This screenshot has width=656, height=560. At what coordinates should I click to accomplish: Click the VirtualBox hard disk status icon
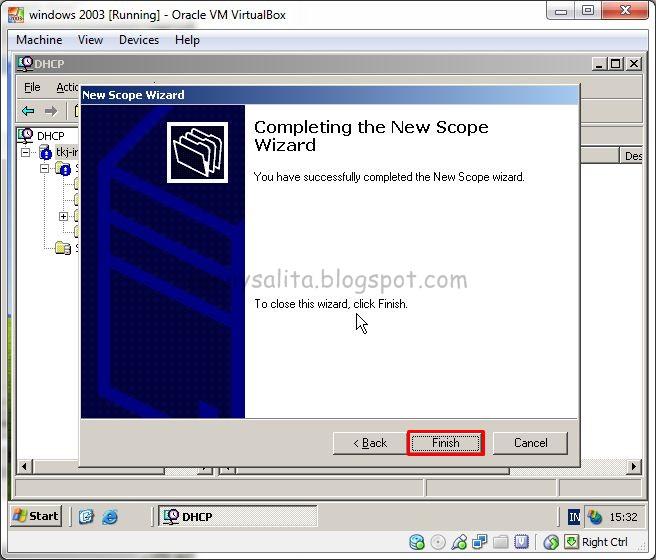[x=417, y=542]
